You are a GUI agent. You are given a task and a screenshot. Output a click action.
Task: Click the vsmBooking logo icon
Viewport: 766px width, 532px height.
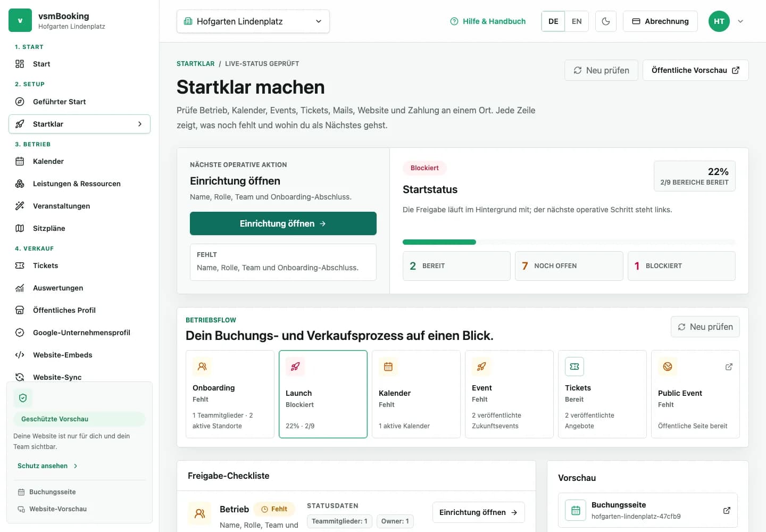(20, 20)
